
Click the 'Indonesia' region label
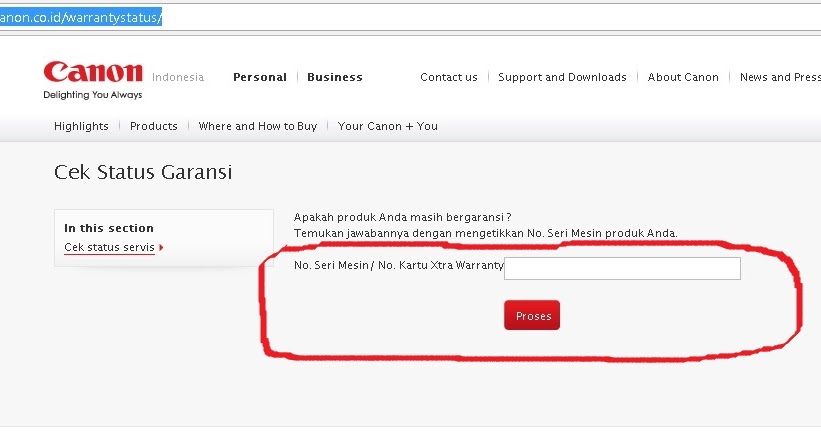coord(177,77)
